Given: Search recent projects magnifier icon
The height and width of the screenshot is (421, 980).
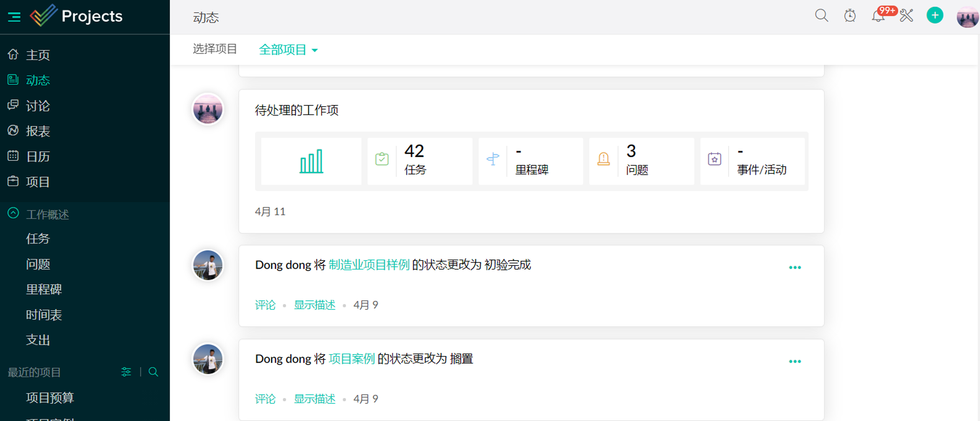Looking at the screenshot, I should 153,372.
